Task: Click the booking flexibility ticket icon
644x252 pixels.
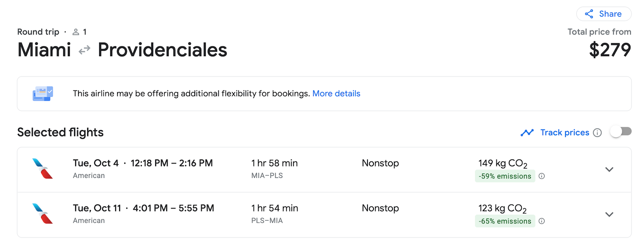Action: pyautogui.click(x=43, y=93)
